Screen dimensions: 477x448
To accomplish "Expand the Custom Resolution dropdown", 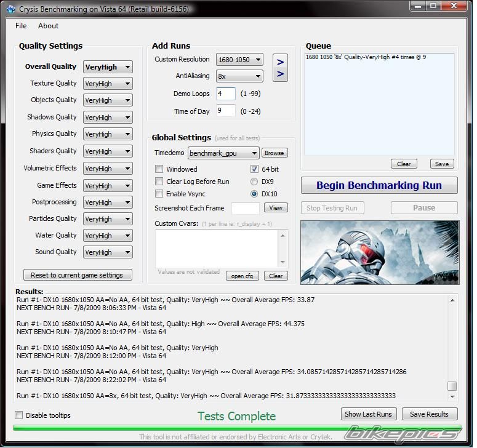I will point(239,60).
